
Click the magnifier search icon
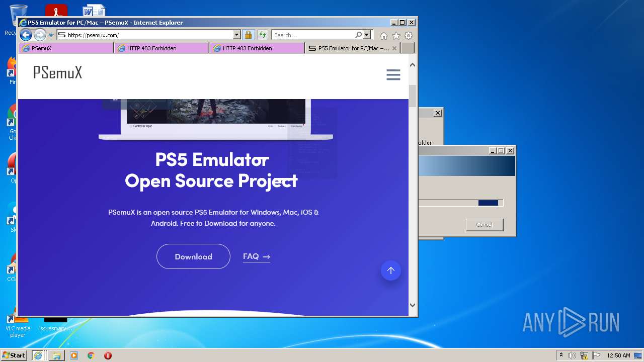358,35
